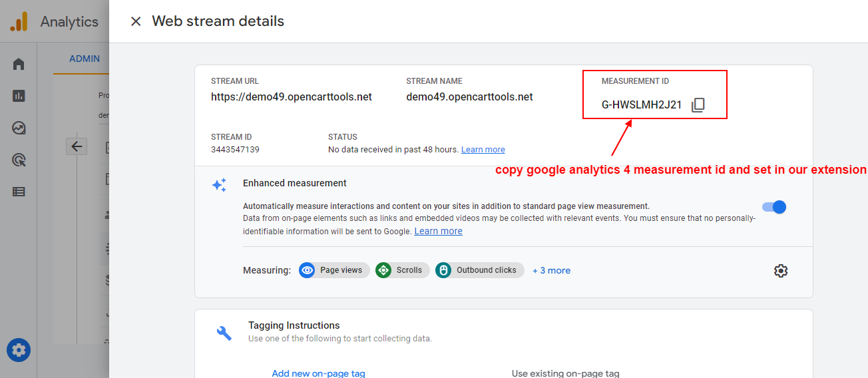Image resolution: width=868 pixels, height=378 pixels.
Task: Click the back arrow in Admin column
Action: point(77,146)
